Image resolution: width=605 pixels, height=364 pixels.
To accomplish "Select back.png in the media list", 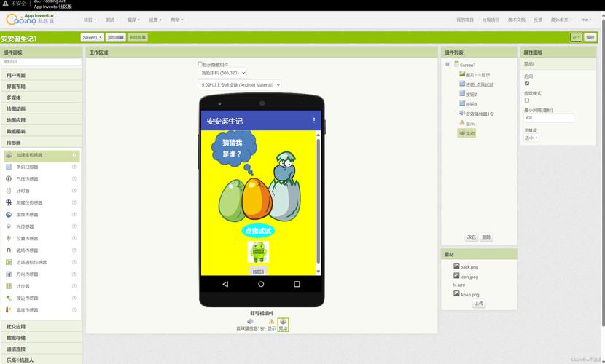I will pos(466,266).
